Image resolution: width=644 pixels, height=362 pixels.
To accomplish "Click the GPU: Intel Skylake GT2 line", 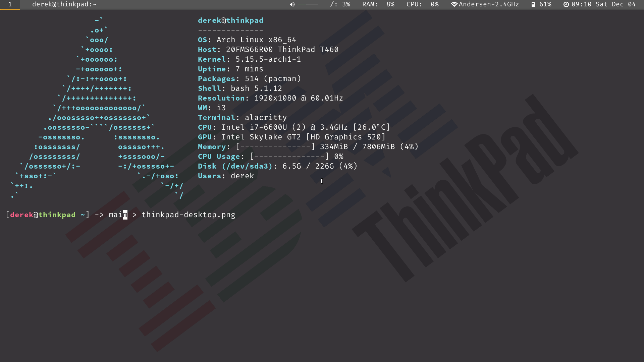I will coord(291,137).
